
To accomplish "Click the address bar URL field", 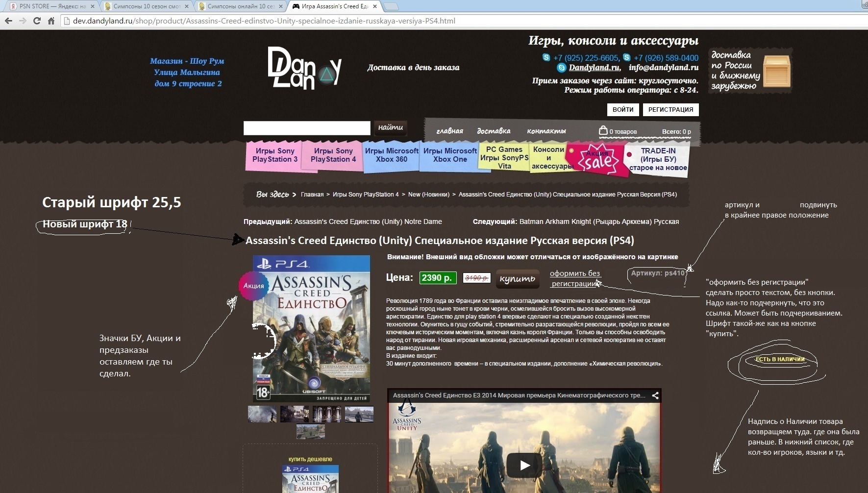I will coord(461,21).
